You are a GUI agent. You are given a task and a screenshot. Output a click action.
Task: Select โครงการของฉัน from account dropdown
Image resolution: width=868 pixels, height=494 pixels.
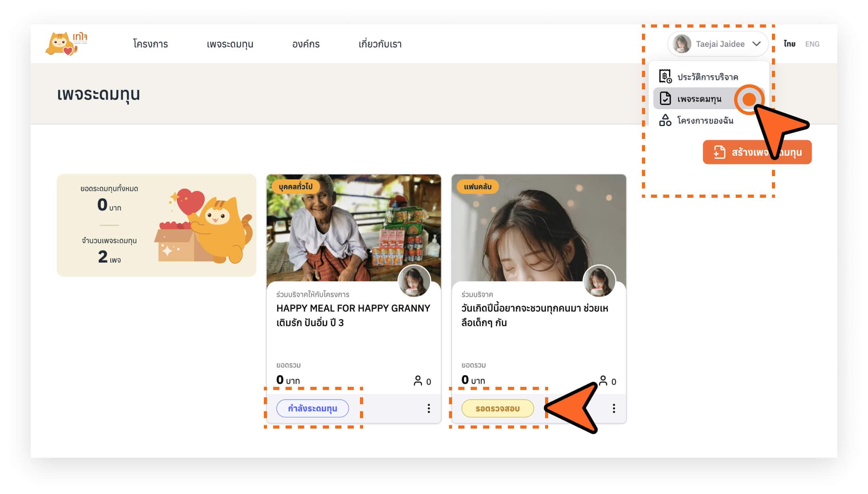coord(705,121)
